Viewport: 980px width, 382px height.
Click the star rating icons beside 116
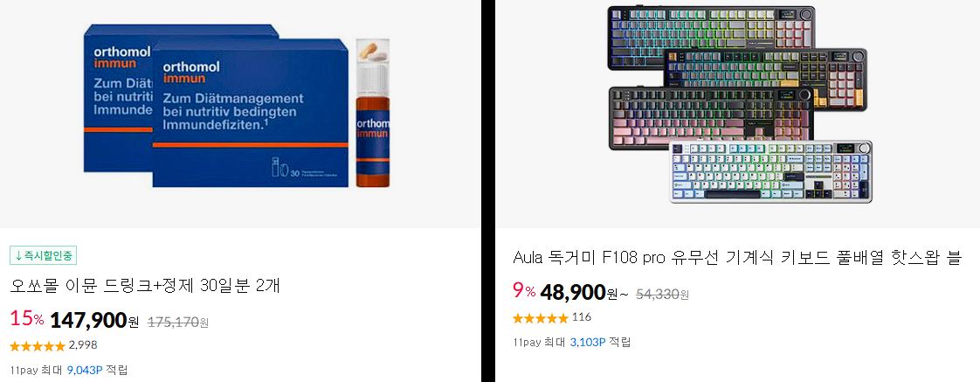[540, 317]
